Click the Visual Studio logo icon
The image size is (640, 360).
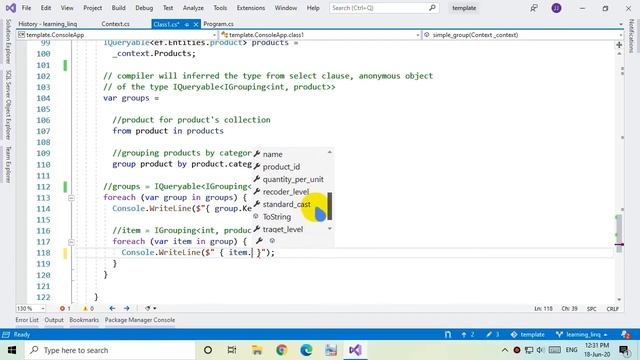11,8
